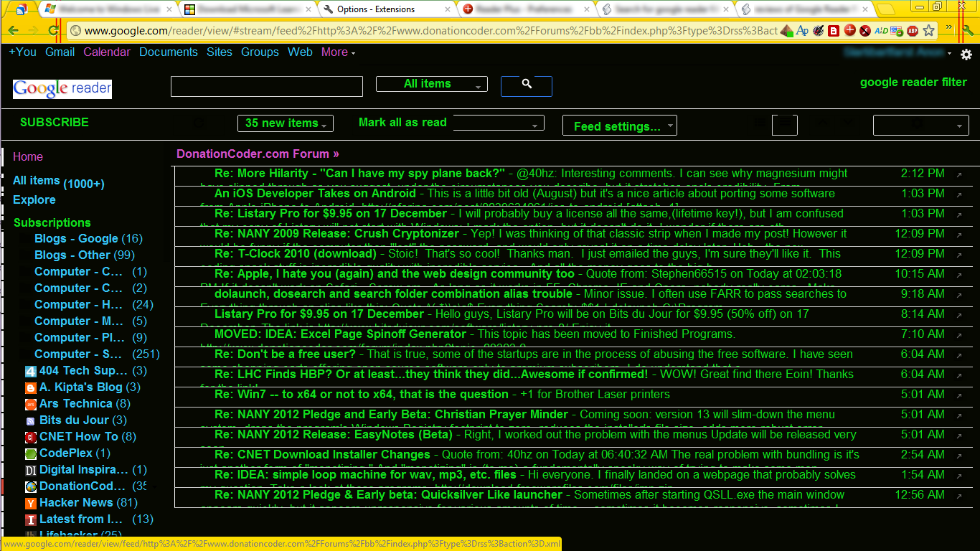980x551 pixels.
Task: Switch to the 'Welcome to Windows Live' tab
Action: click(108, 9)
